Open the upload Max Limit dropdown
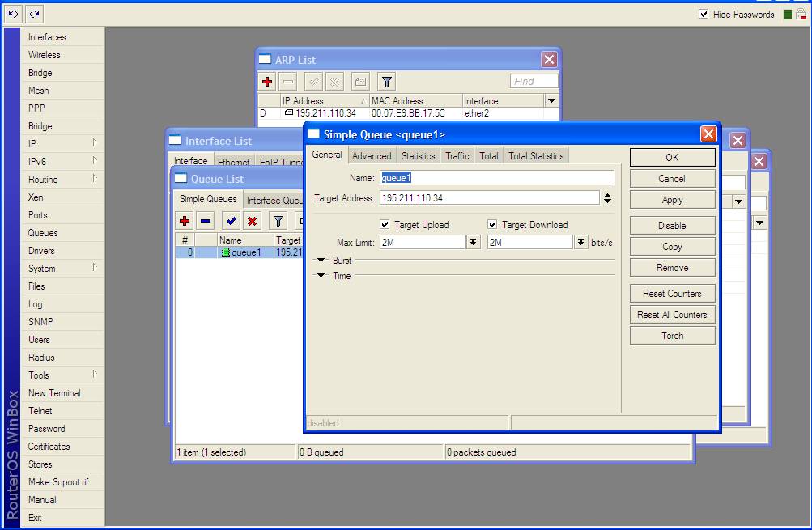This screenshot has height=530, width=812. (x=473, y=243)
